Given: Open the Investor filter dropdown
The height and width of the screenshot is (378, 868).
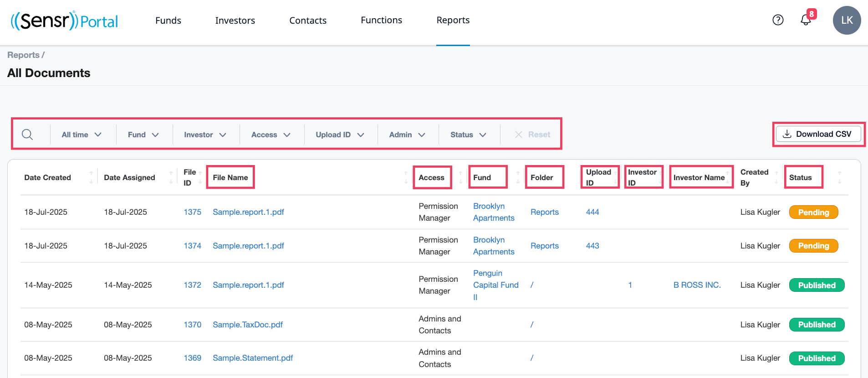Looking at the screenshot, I should 205,135.
